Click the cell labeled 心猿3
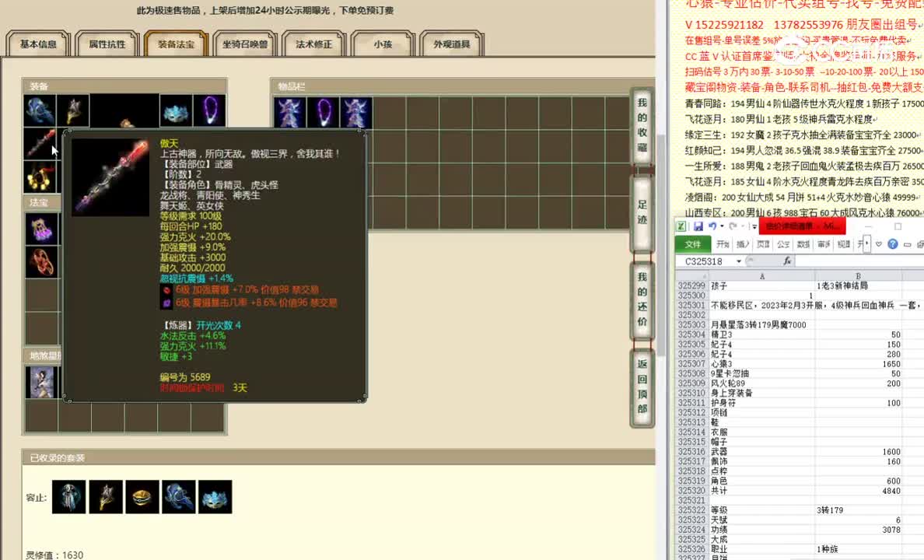The height and width of the screenshot is (560, 924). point(762,364)
